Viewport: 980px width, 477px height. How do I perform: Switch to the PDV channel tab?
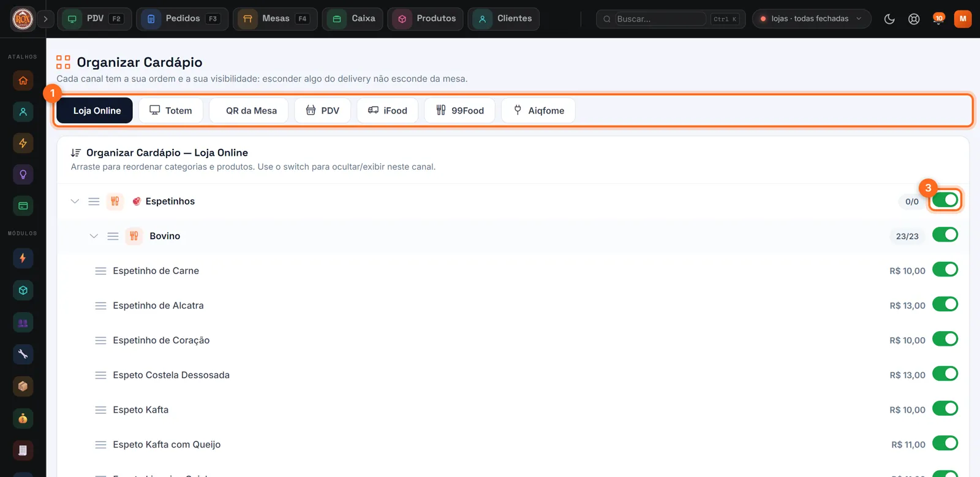[x=323, y=110]
